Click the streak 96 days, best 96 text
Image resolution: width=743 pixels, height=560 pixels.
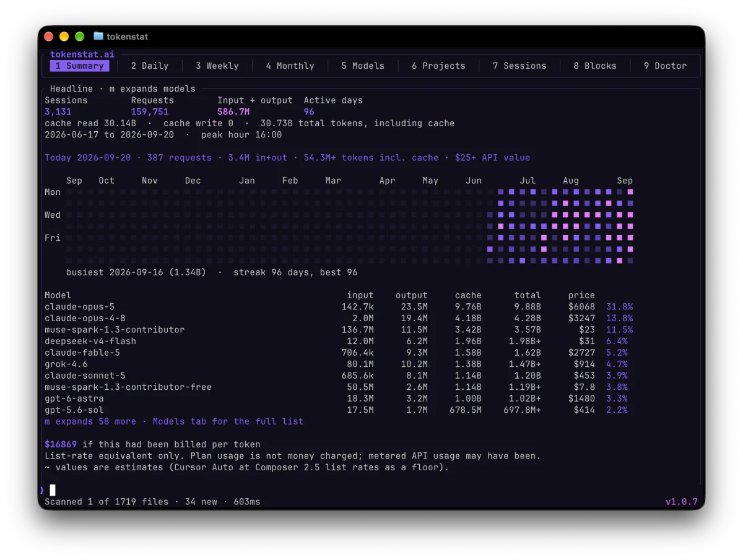click(295, 272)
